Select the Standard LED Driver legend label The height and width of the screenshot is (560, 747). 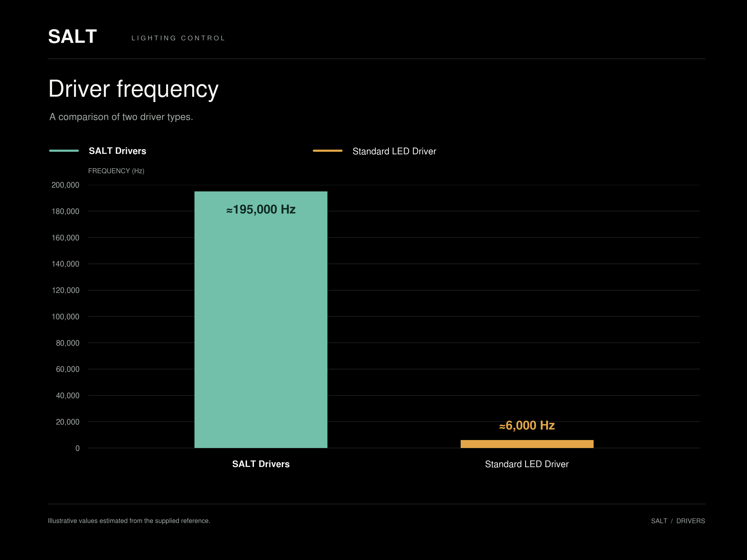coord(394,151)
